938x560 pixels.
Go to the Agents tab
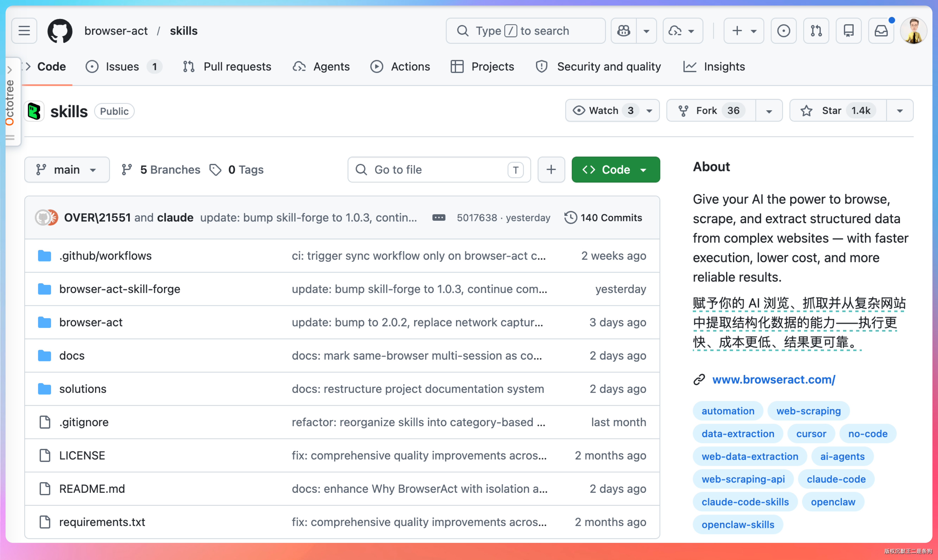321,67
